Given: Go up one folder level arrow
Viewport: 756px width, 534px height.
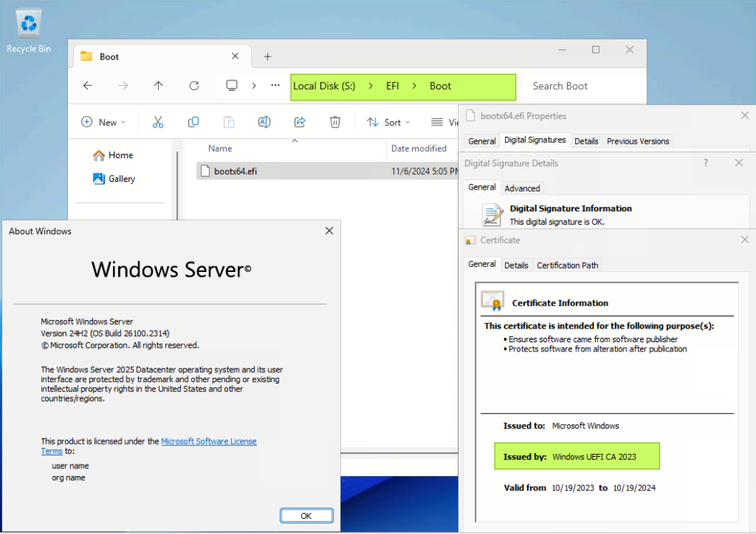Looking at the screenshot, I should (158, 86).
